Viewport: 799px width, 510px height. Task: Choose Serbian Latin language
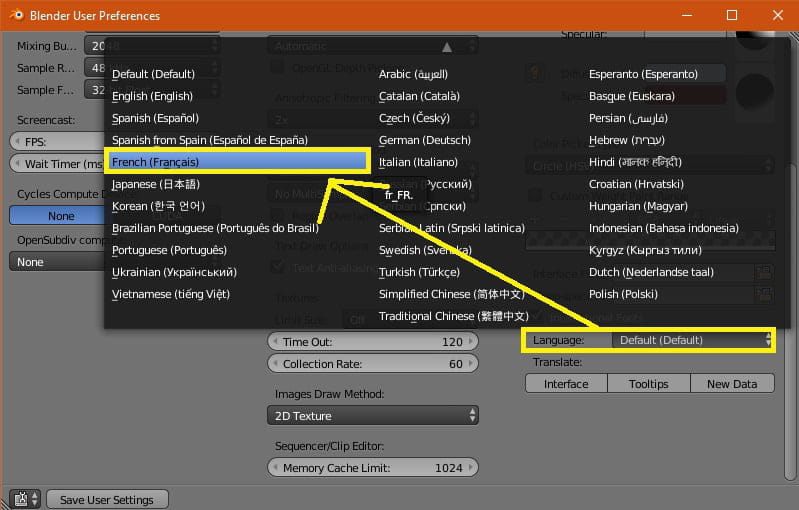coord(451,228)
